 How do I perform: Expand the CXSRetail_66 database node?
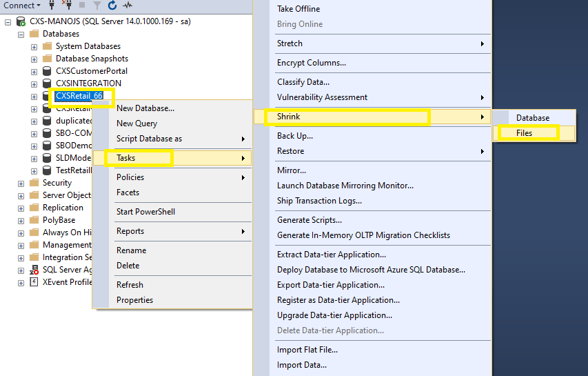pyautogui.click(x=34, y=97)
